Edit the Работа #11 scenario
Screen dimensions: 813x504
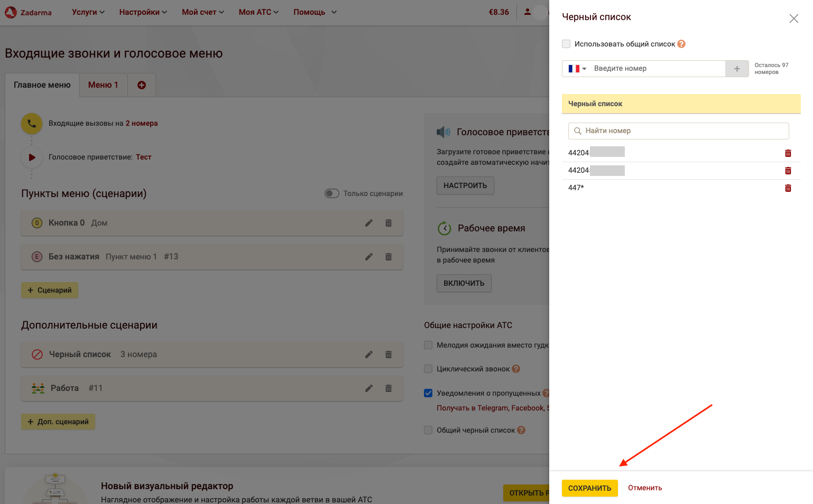pos(369,388)
